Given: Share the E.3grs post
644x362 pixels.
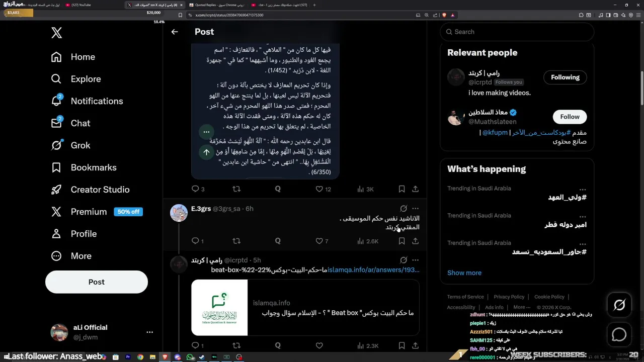Looking at the screenshot, I should [415, 241].
